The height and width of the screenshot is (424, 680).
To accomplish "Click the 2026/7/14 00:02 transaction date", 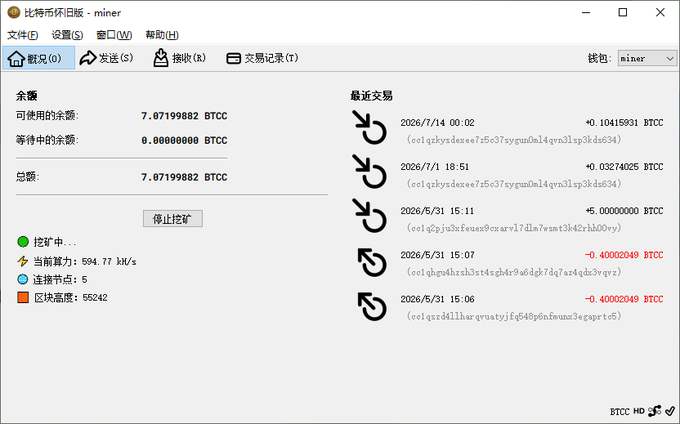I will pos(438,123).
